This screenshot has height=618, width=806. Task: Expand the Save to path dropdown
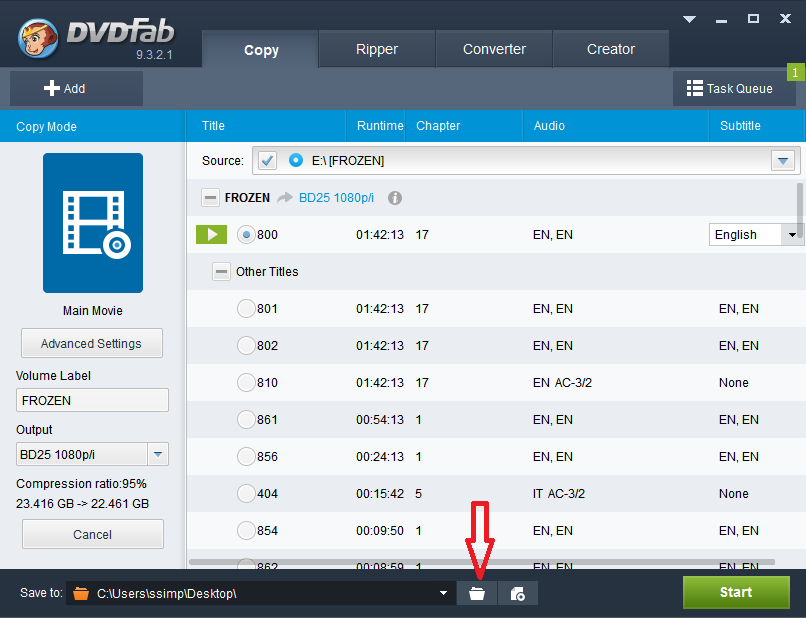[x=443, y=593]
